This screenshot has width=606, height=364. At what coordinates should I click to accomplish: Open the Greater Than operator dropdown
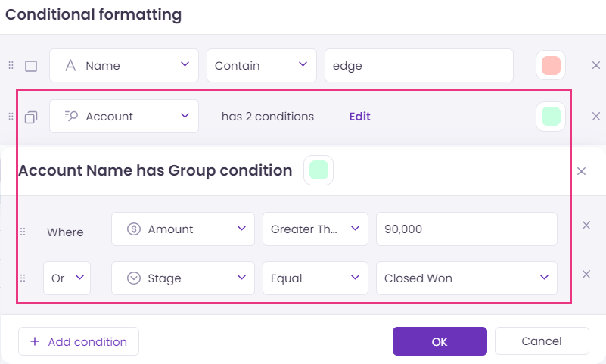point(315,229)
